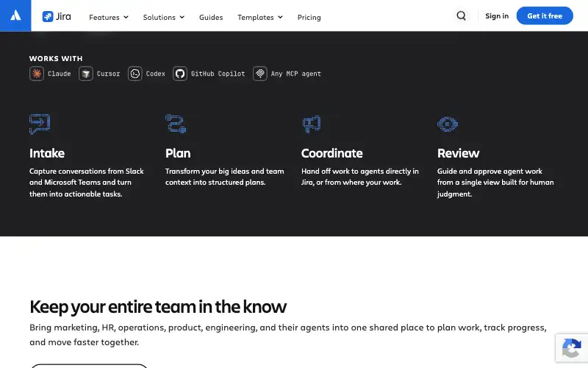Click the Coordinate megaphone icon
Image resolution: width=588 pixels, height=368 pixels.
(x=312, y=124)
